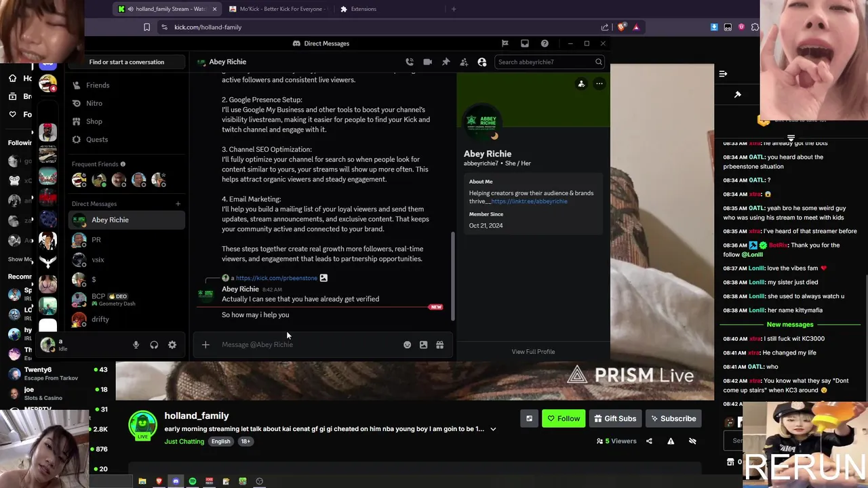Toggle hide stream eye-slash icon
The height and width of the screenshot is (488, 868).
coord(692,441)
